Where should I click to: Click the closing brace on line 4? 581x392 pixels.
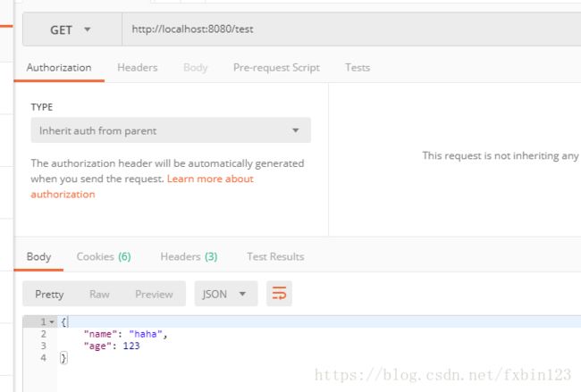point(63,358)
